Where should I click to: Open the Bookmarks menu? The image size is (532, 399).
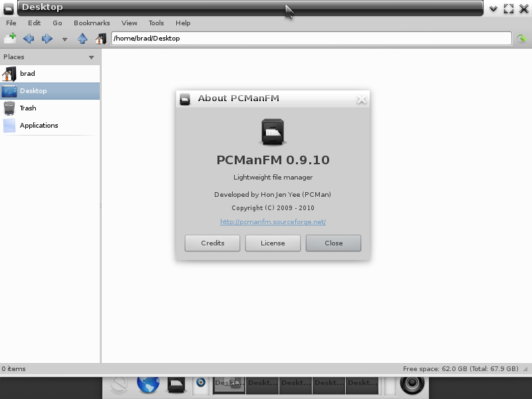click(x=92, y=23)
